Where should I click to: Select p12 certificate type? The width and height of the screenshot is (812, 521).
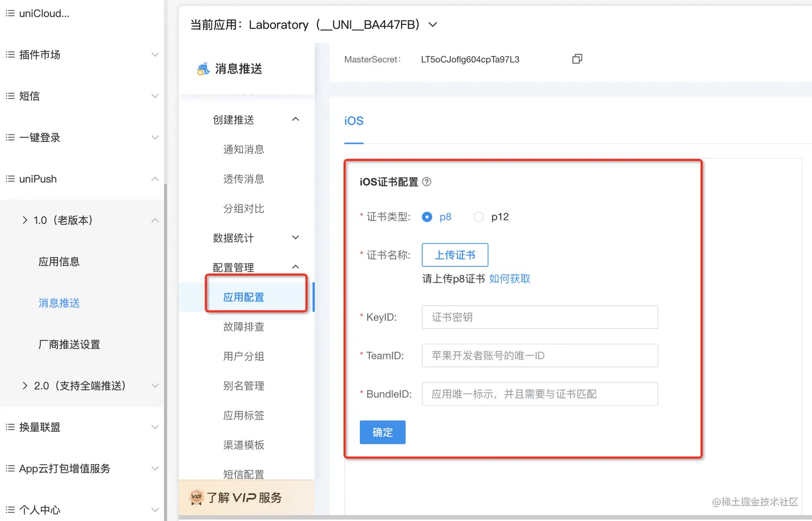479,217
